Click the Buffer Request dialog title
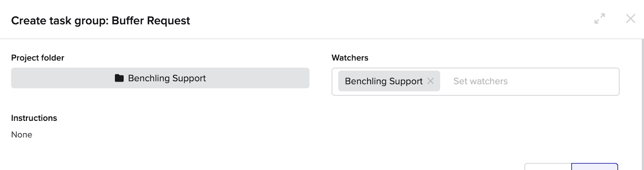 [x=151, y=21]
